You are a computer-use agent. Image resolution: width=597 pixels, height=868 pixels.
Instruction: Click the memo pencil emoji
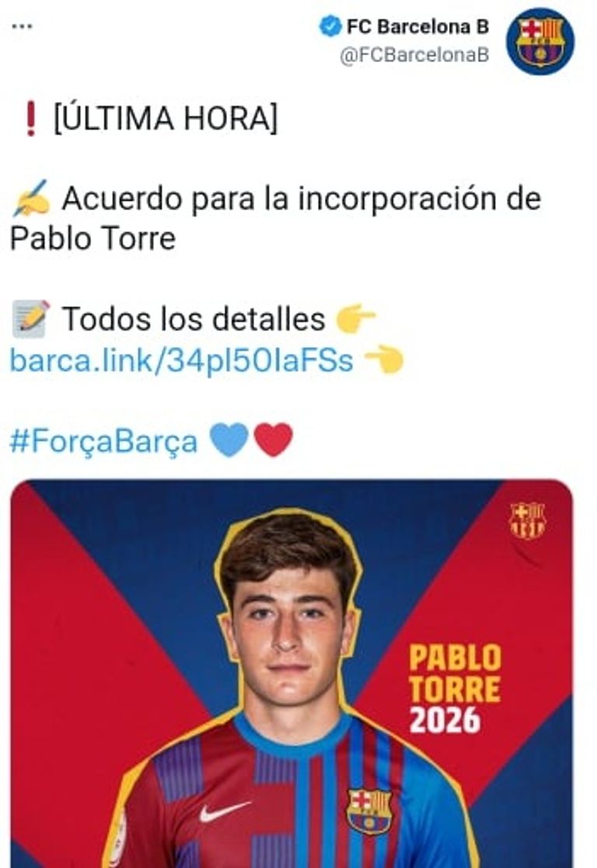click(31, 318)
